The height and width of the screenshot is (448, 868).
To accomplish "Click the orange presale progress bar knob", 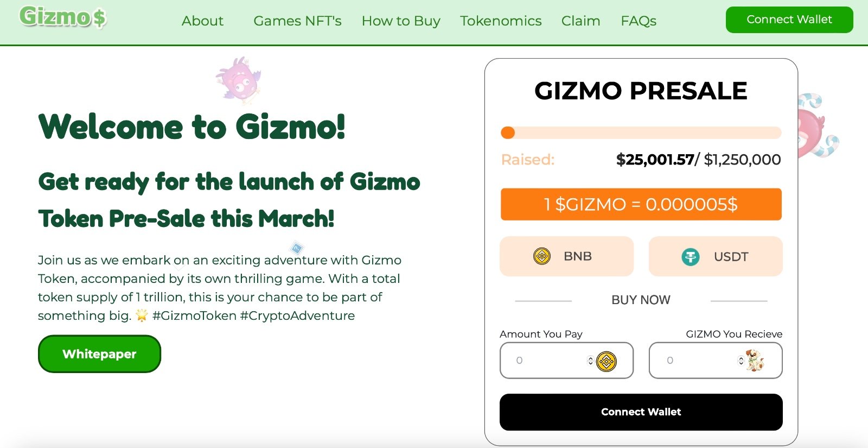I will pos(508,132).
